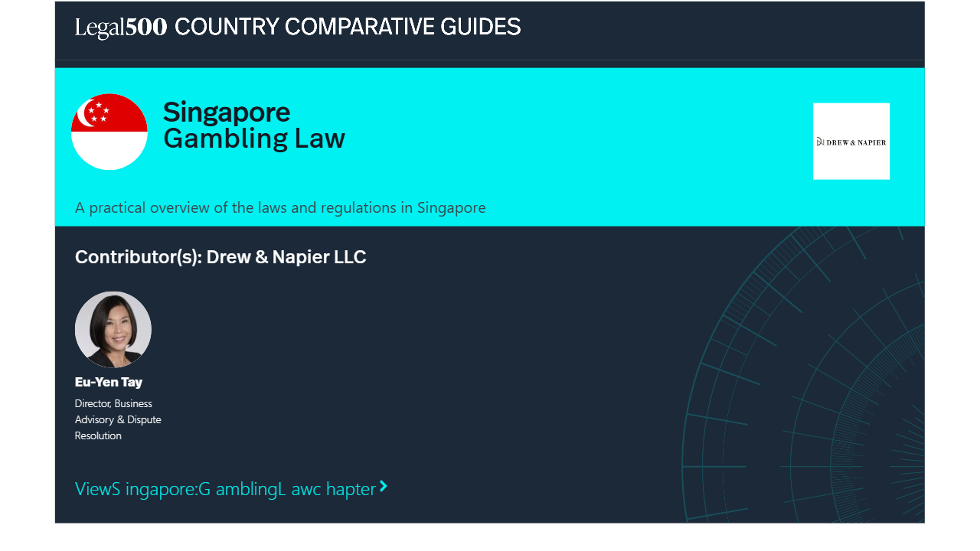Viewport: 980px width, 551px height.
Task: Click the five stars on the flag
Action: pos(99,112)
